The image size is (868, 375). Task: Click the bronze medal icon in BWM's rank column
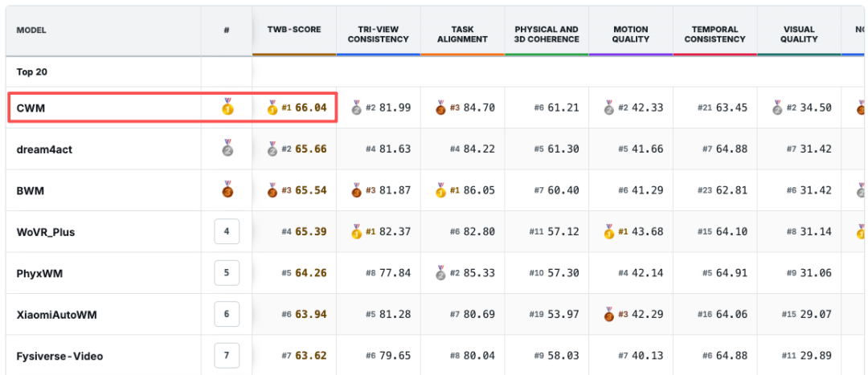[x=227, y=190]
